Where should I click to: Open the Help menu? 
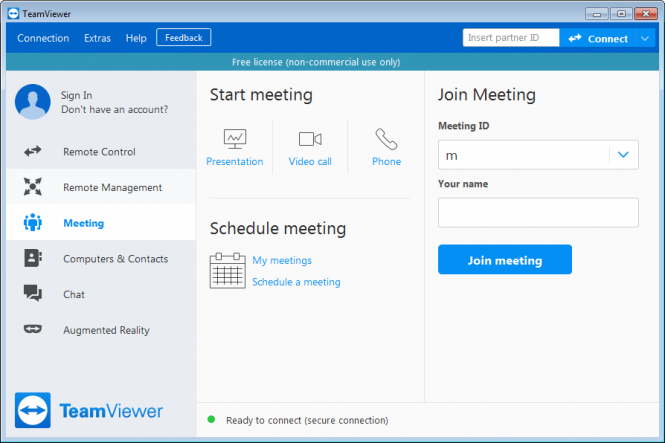pos(136,38)
